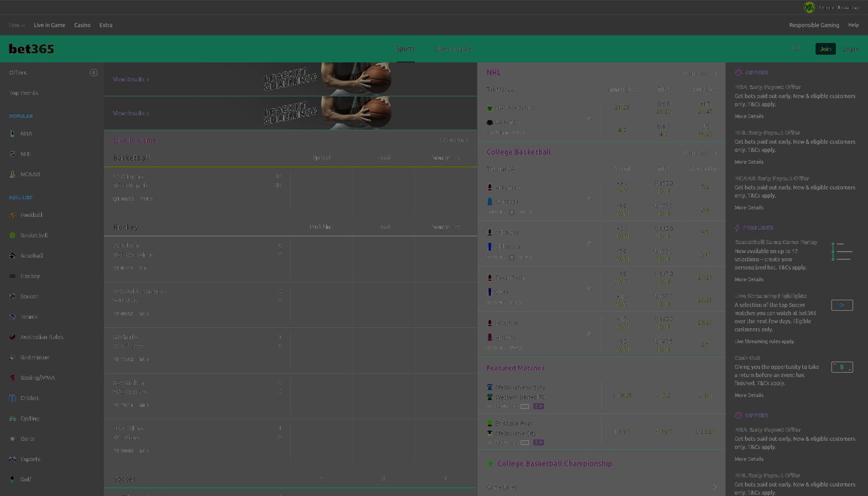Favorite the Houston vs Arizona game
Viewport: 868px width, 496px height.
pos(589,334)
